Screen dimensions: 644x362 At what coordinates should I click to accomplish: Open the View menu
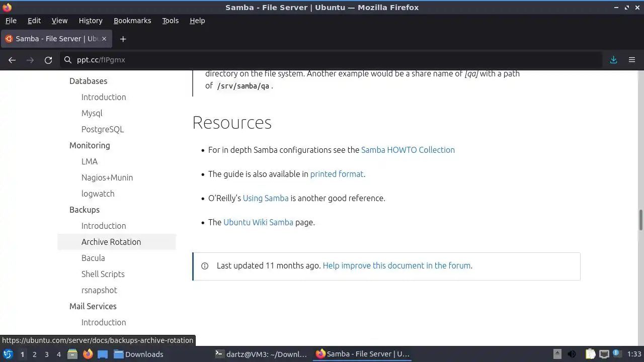coord(59,21)
